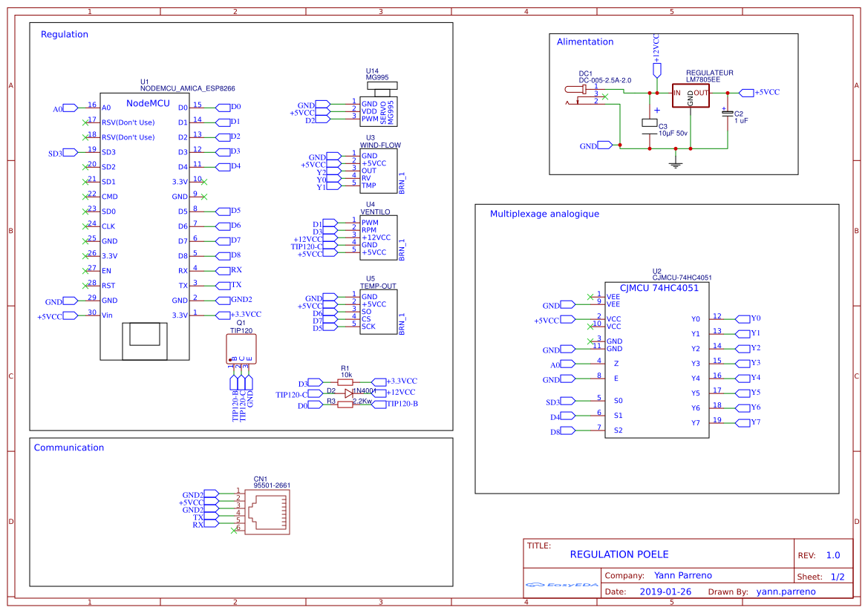Image resolution: width=868 pixels, height=613 pixels.
Task: Click the TIP120 transistor symbol Q1
Action: click(x=240, y=349)
